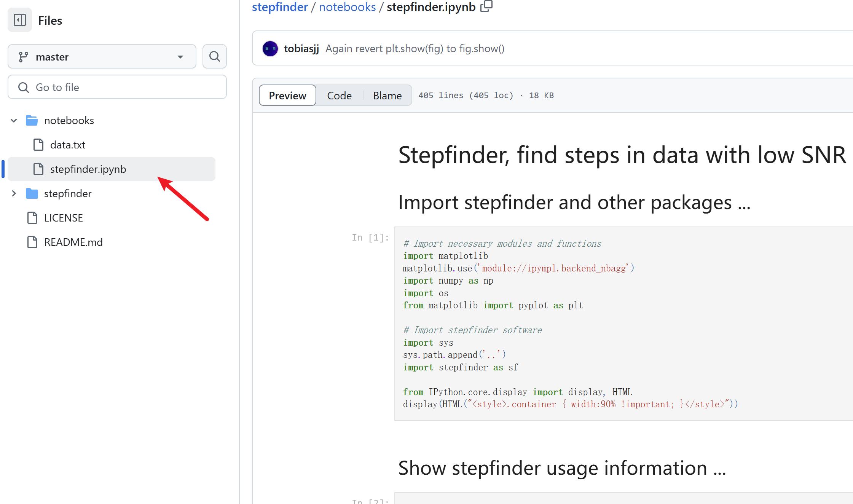
Task: Open the stepfinder breadcrumb link
Action: [280, 7]
